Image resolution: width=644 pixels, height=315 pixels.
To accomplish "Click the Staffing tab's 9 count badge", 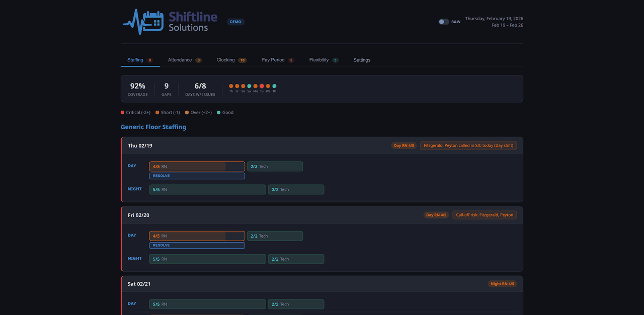I will (x=150, y=60).
